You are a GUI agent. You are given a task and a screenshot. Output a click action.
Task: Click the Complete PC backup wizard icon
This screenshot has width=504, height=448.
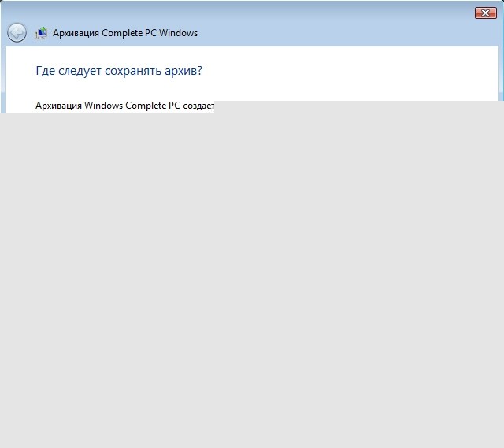click(41, 33)
